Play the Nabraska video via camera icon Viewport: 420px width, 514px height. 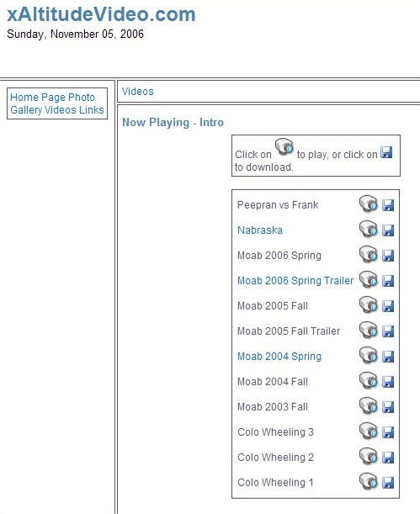click(369, 229)
